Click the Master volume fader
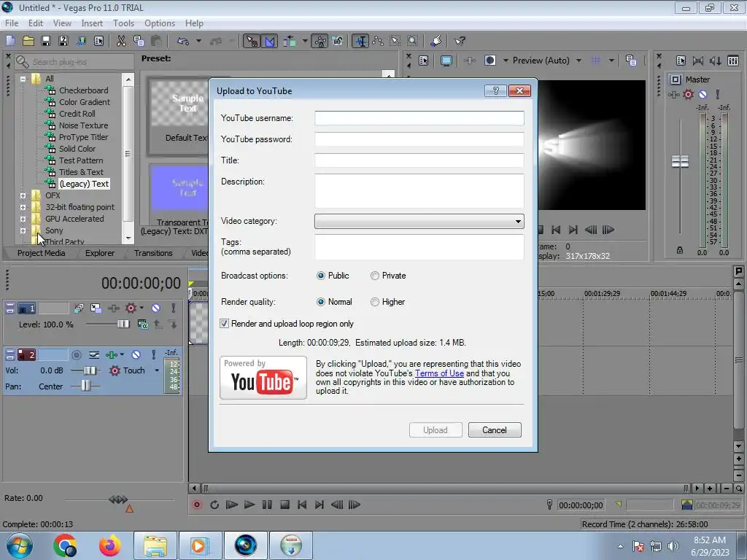This screenshot has height=560, width=747. click(680, 161)
